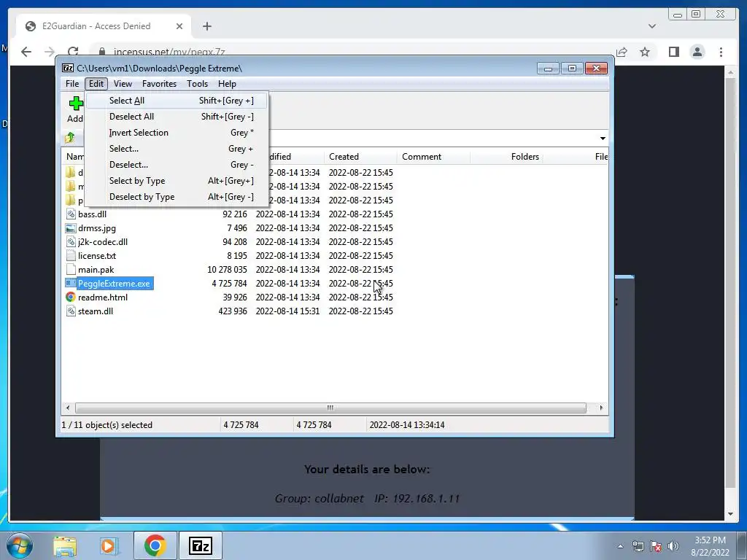Click the volume speaker tray icon
Image resolution: width=747 pixels, height=560 pixels.
tap(673, 546)
